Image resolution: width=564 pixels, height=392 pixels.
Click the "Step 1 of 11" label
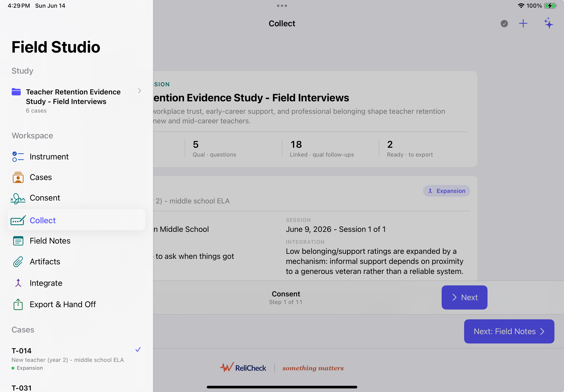point(286,302)
